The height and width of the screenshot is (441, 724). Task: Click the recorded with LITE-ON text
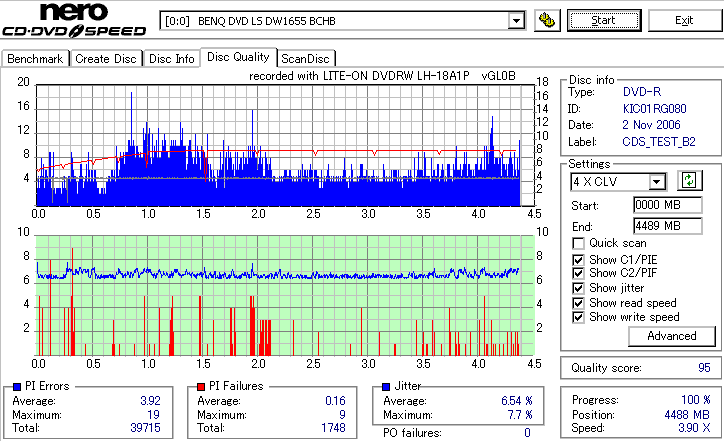[x=382, y=76]
